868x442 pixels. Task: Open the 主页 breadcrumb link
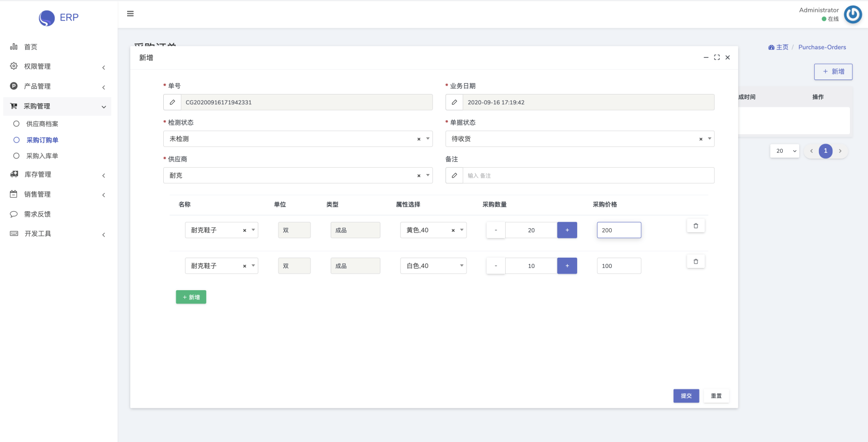pos(778,47)
